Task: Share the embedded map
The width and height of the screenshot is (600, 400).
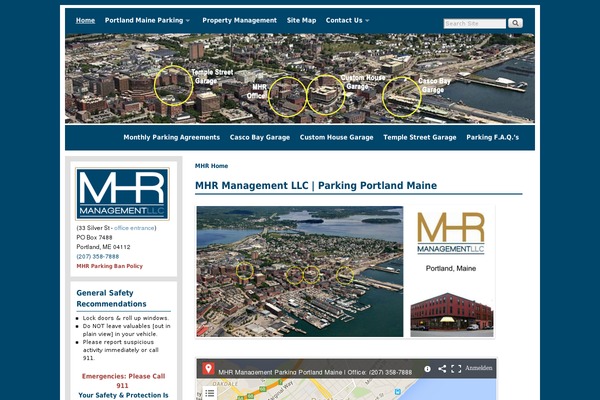Action: click(x=442, y=369)
